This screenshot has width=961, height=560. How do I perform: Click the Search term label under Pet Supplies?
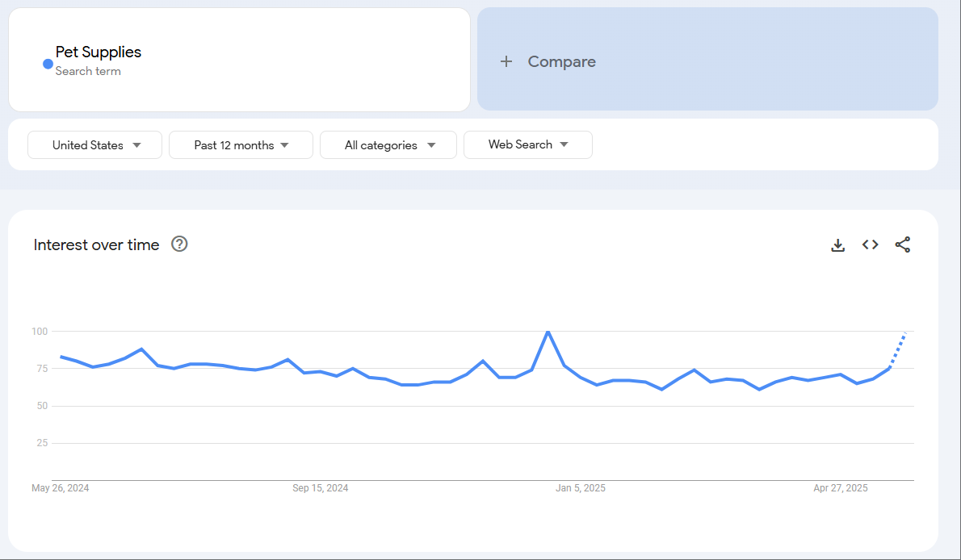click(87, 71)
